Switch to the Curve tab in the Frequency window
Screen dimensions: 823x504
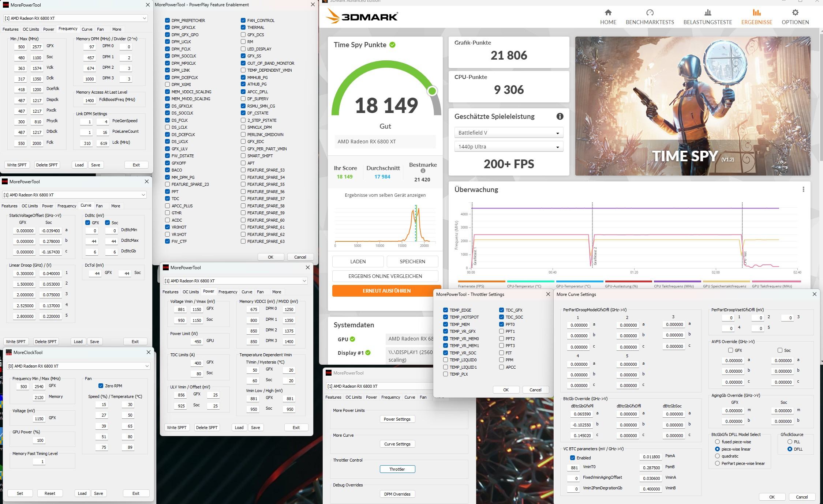coord(87,29)
